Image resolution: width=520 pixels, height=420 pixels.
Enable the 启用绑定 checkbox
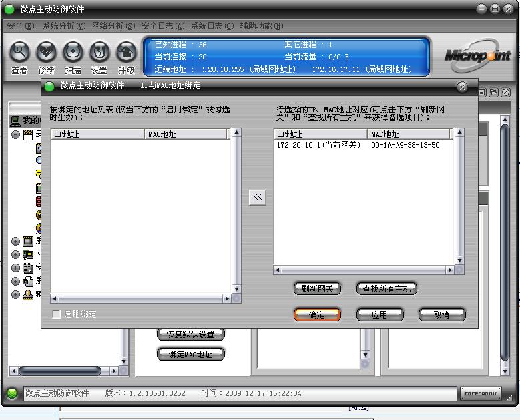(x=57, y=314)
